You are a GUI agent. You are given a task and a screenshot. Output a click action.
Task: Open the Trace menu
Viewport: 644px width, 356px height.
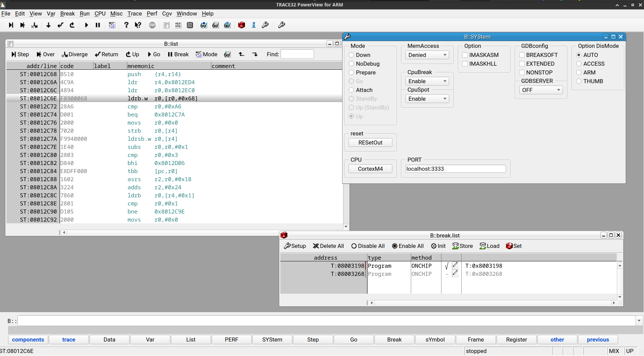tap(135, 13)
